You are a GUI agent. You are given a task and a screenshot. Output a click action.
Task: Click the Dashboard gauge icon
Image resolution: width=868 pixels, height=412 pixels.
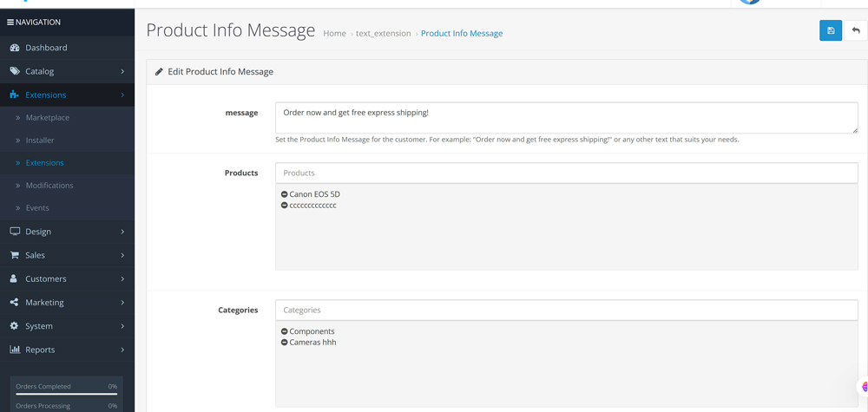(15, 48)
